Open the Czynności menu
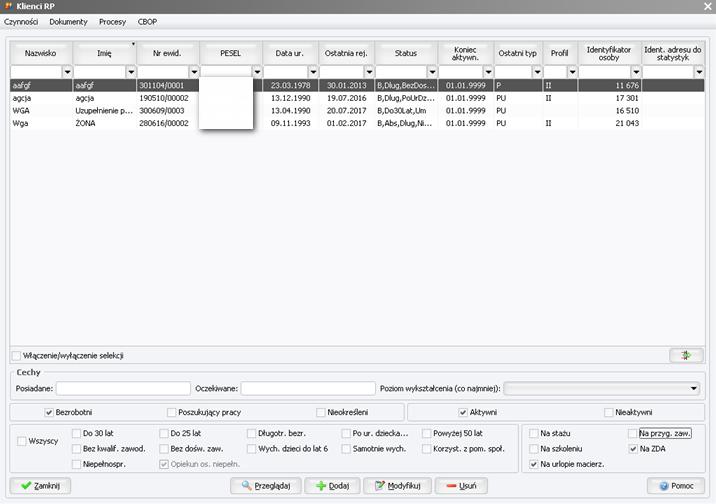This screenshot has height=504, width=716. pos(21,21)
